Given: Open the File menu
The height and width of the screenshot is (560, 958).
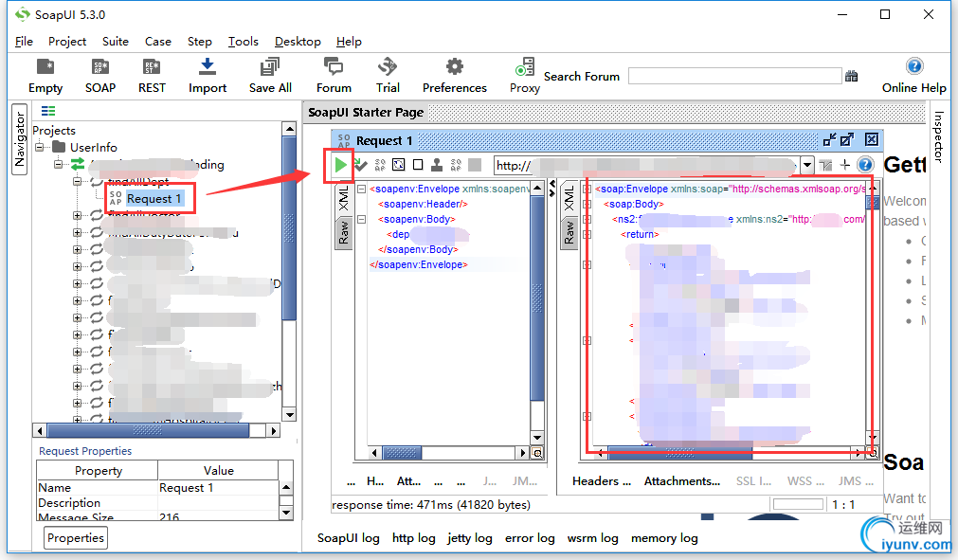Looking at the screenshot, I should point(24,42).
